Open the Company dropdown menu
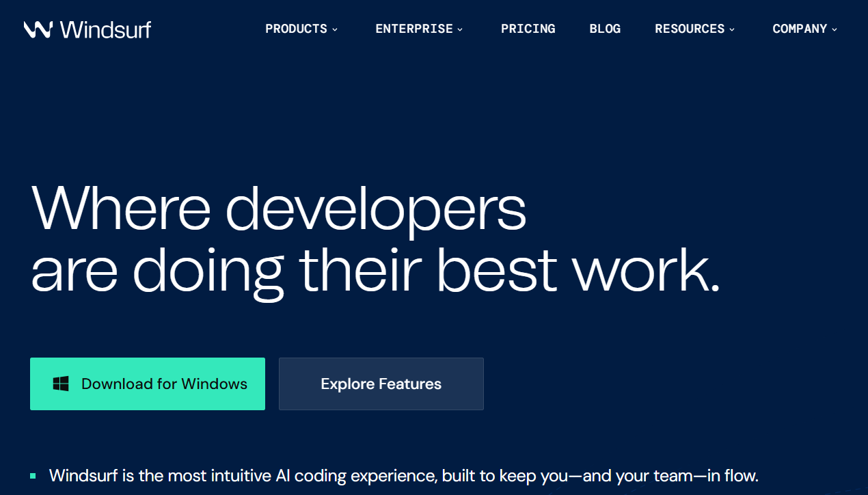The image size is (868, 495). coord(804,29)
